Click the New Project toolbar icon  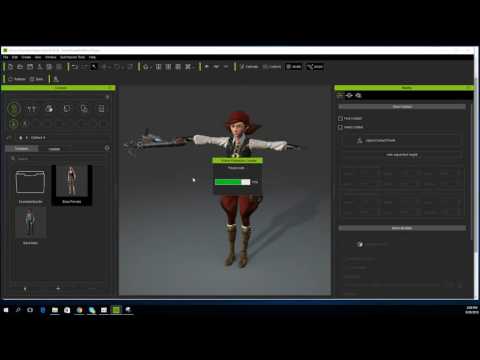point(10,67)
